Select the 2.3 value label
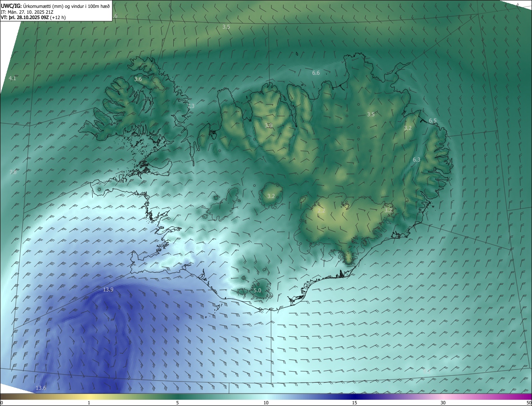Image resolution: width=532 pixels, height=406 pixels. click(x=191, y=106)
